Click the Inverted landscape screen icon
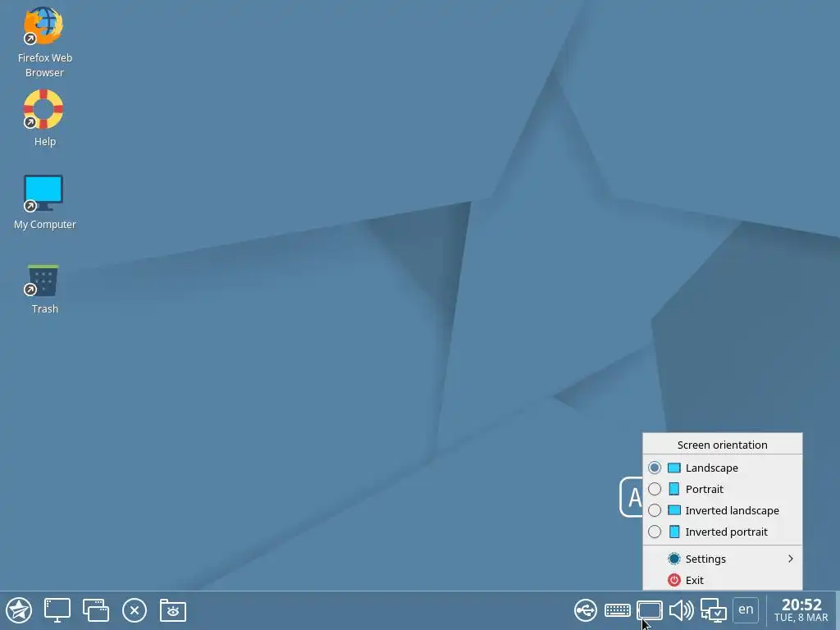 click(674, 510)
